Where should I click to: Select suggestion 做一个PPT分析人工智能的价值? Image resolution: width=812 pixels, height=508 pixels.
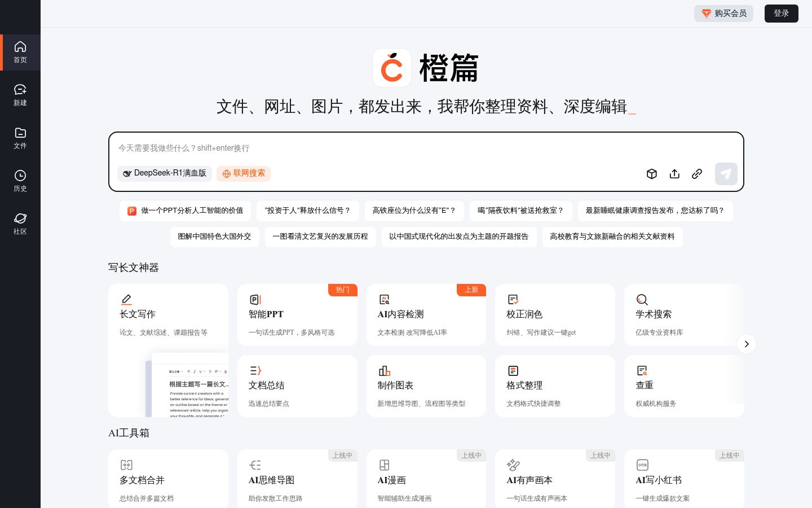point(185,211)
